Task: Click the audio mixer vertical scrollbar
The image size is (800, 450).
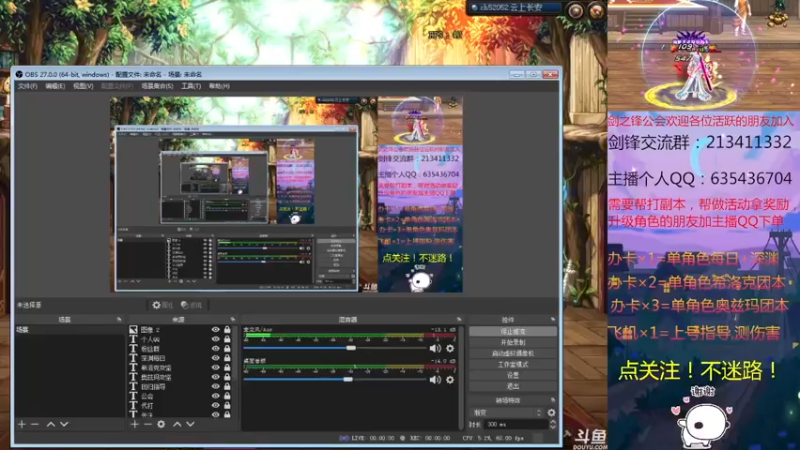Action: tap(462, 377)
